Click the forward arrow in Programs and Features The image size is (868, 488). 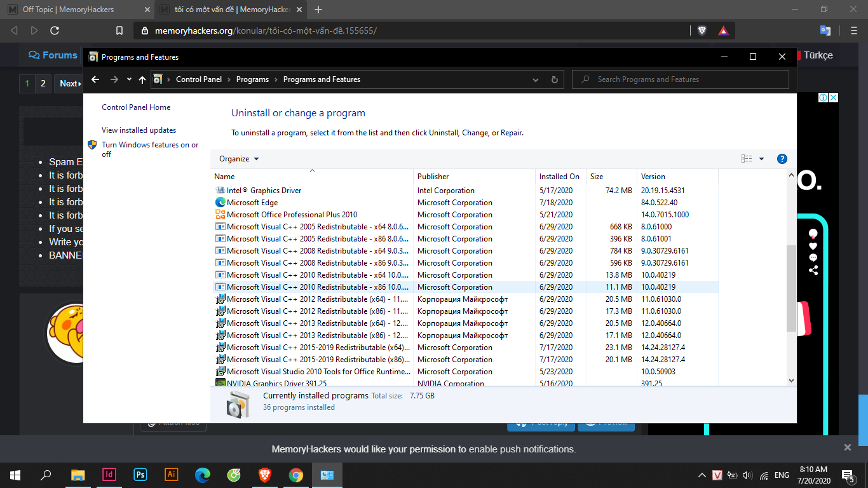coord(114,79)
